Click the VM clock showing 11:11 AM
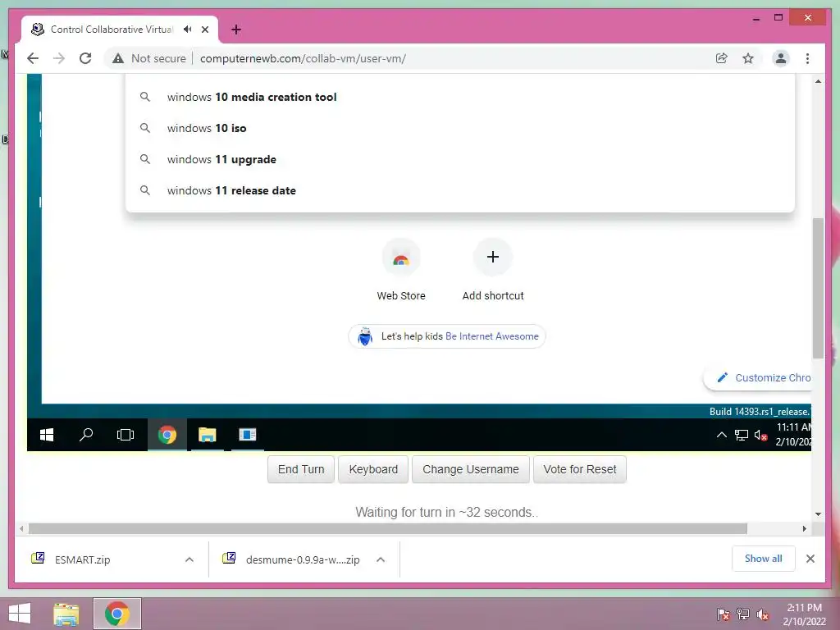The height and width of the screenshot is (630, 840). pos(793,435)
